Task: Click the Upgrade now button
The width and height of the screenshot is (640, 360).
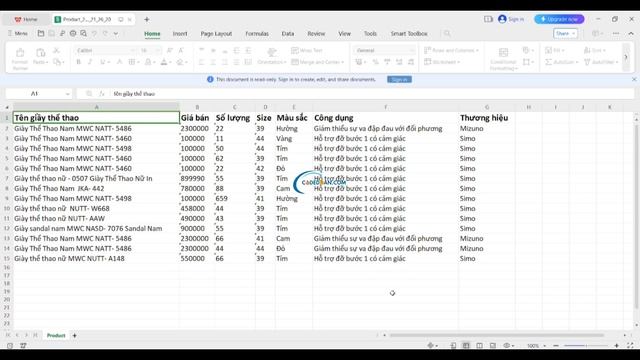Action: click(559, 19)
